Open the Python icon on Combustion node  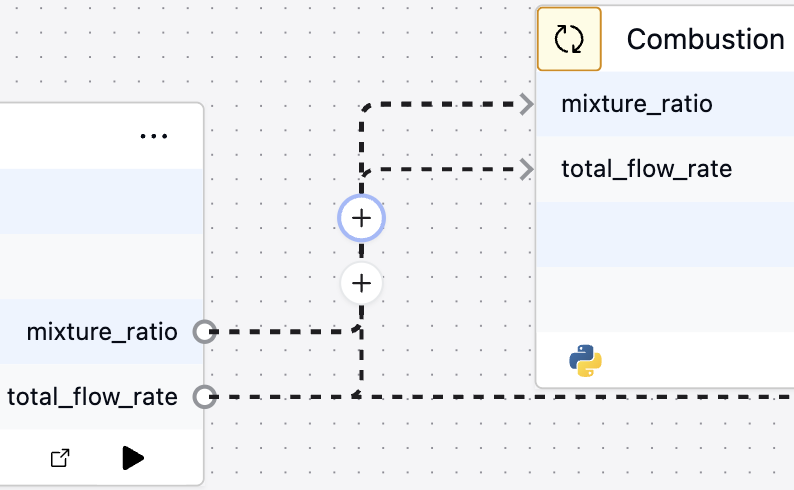tap(585, 361)
